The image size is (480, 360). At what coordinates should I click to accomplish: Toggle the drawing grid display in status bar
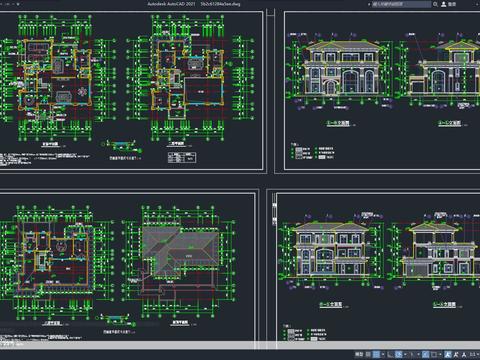[368, 354]
